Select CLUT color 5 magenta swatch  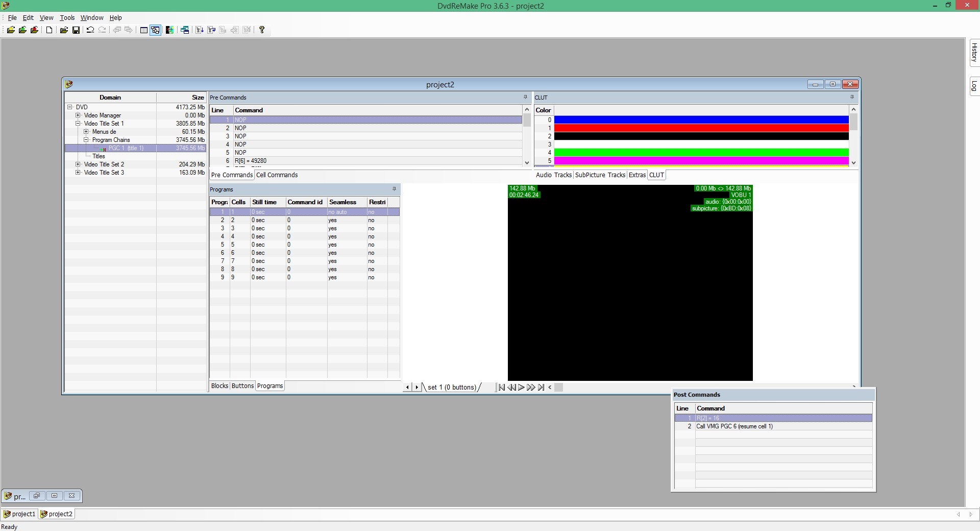coord(701,161)
